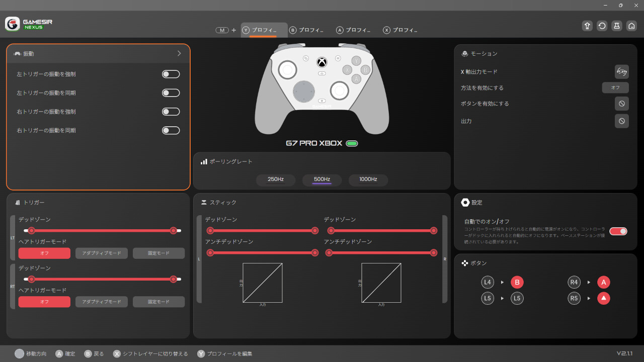644x362 pixels.
Task: Disable 自動でのオン/オフ switch
Action: tap(618, 231)
